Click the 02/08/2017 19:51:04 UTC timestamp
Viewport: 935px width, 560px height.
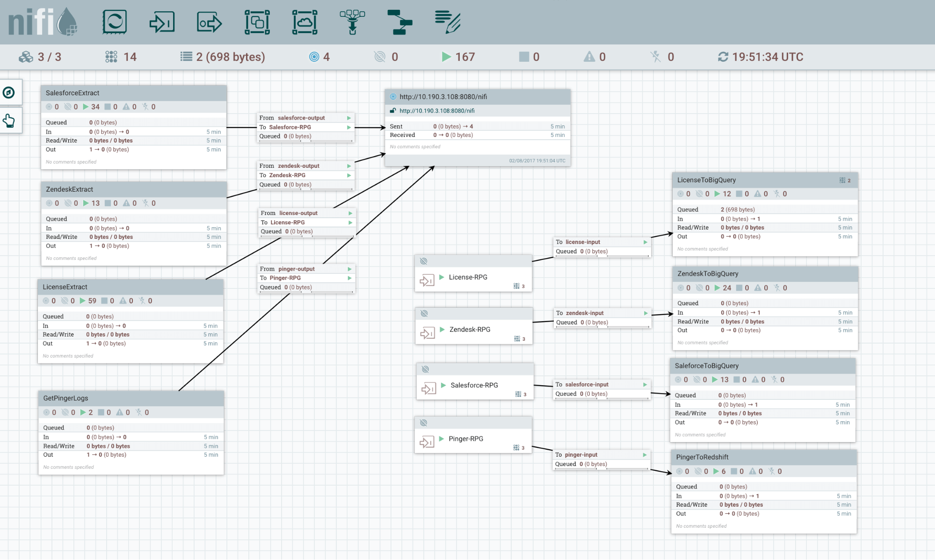pyautogui.click(x=537, y=161)
